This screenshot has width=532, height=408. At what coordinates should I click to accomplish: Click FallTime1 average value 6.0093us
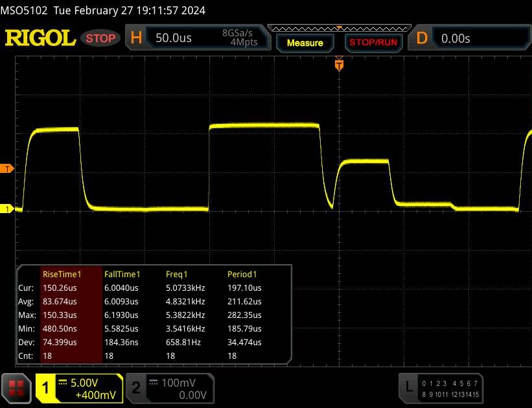point(121,301)
